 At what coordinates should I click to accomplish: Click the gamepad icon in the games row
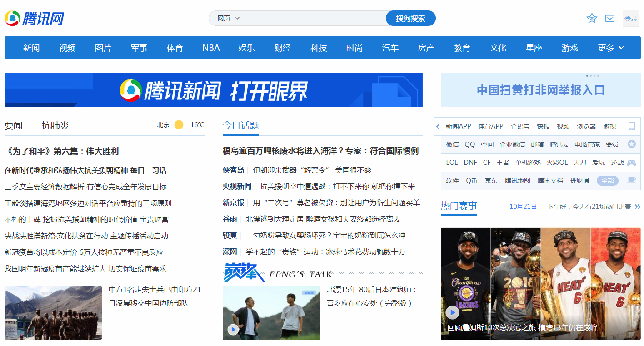tap(631, 163)
